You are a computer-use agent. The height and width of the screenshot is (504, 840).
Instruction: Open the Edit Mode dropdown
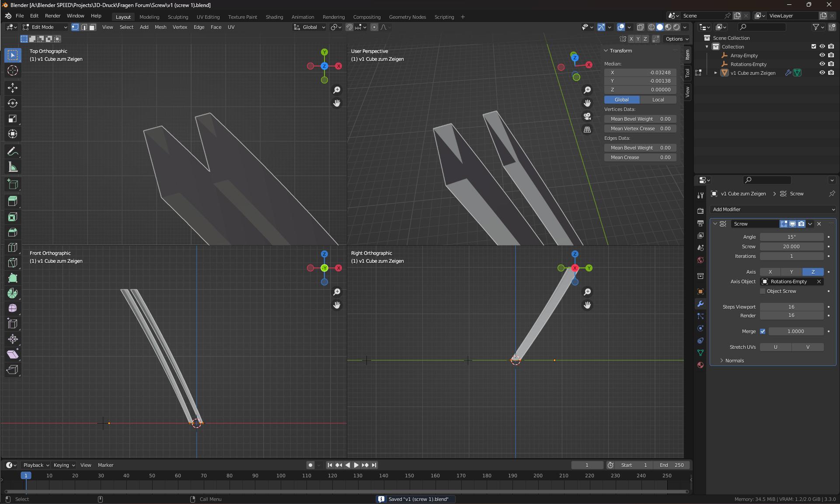point(45,27)
